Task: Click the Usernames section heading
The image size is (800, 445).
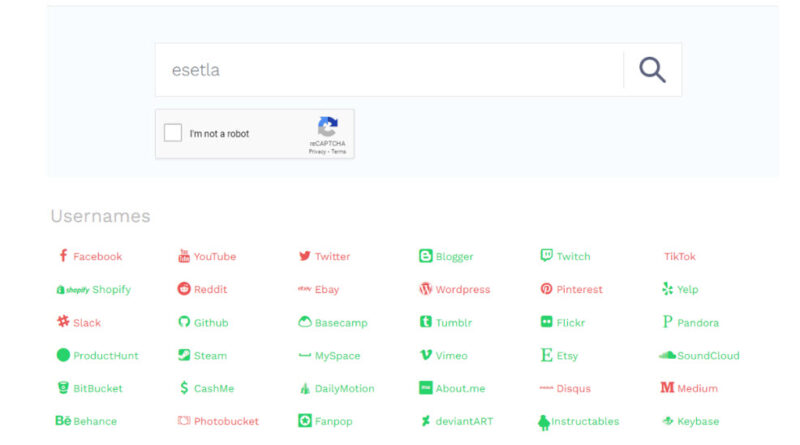Action: tap(101, 216)
